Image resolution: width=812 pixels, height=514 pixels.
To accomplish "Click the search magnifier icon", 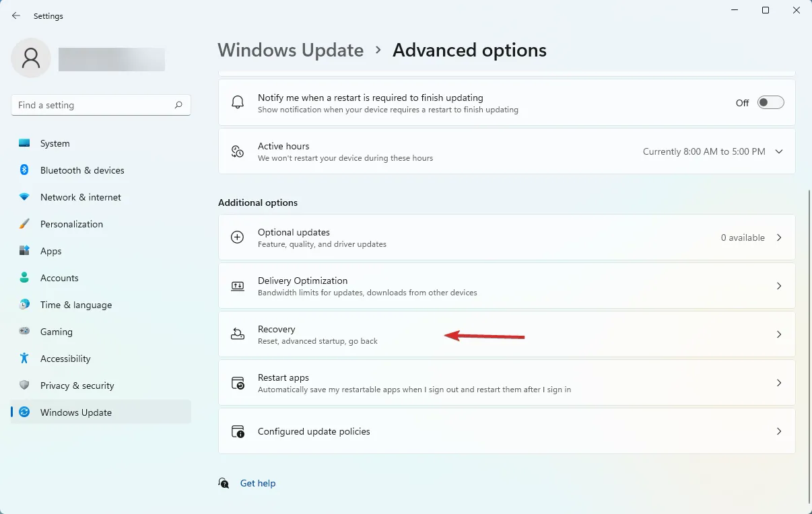I will pos(178,105).
